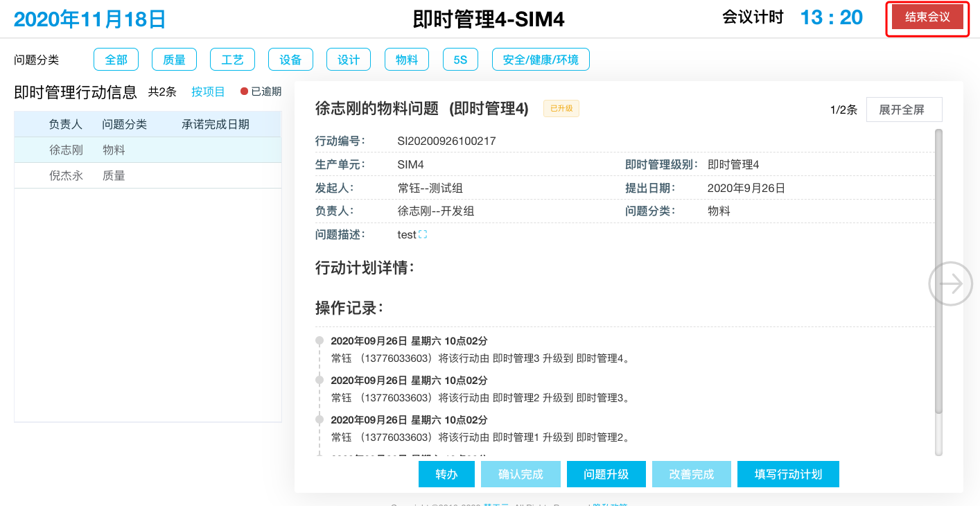Filter by 安全/健康/环境 category
The width and height of the screenshot is (980, 506).
click(541, 60)
